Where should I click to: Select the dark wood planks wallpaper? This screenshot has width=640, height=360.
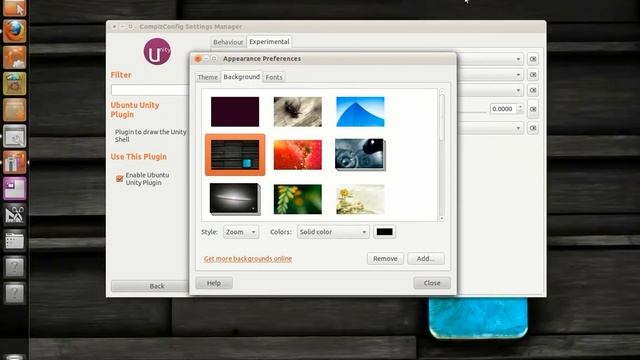click(x=235, y=155)
